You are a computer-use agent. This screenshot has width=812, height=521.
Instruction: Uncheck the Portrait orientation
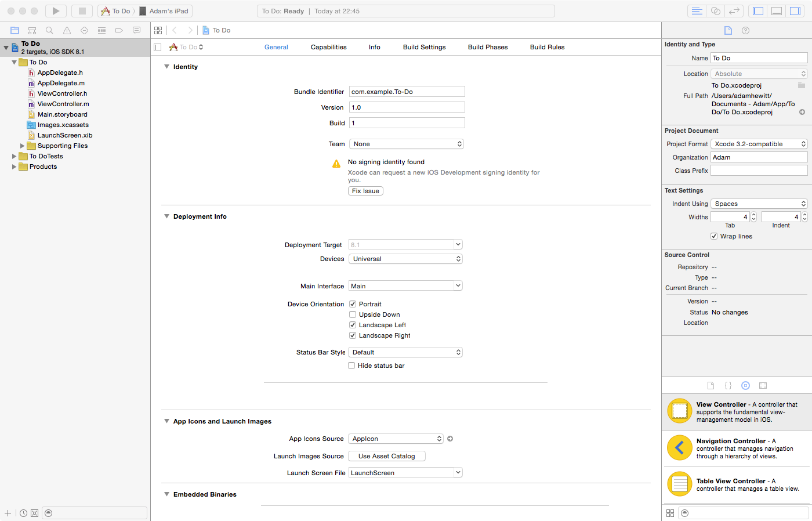click(352, 304)
